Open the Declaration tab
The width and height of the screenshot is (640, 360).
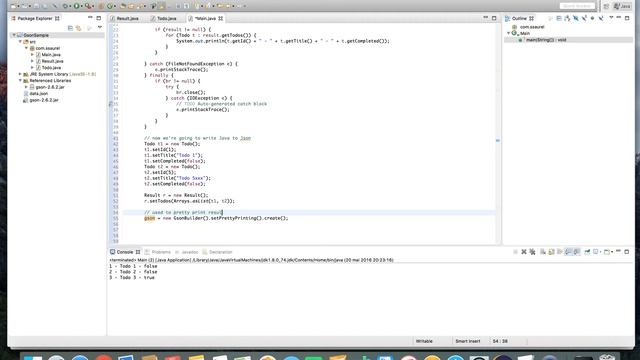(x=217, y=252)
